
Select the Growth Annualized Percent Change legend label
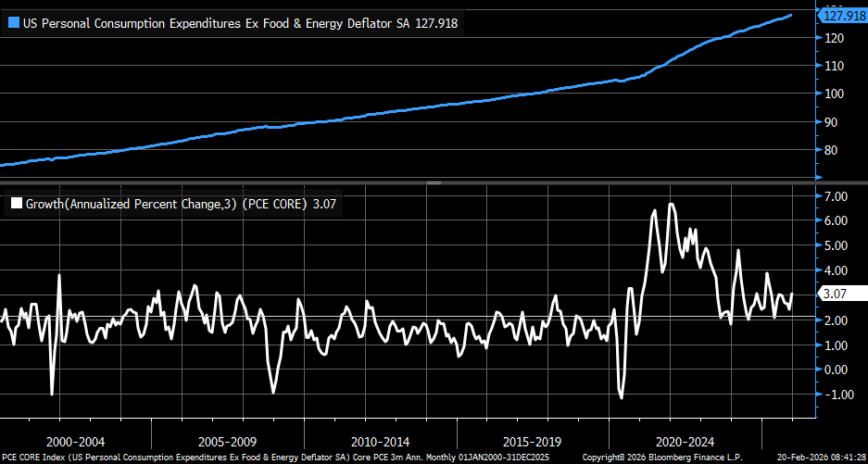(176, 203)
